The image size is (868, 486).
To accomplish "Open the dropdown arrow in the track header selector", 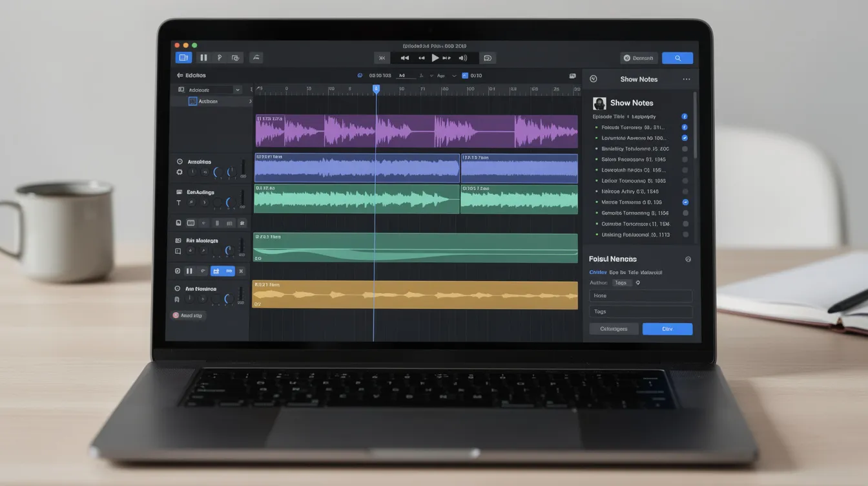I will pyautogui.click(x=238, y=90).
